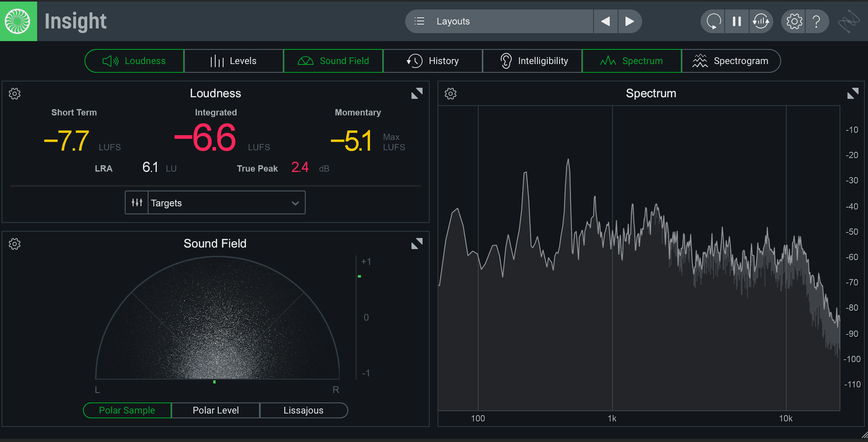
Task: Open global settings gear in header
Action: (x=794, y=21)
